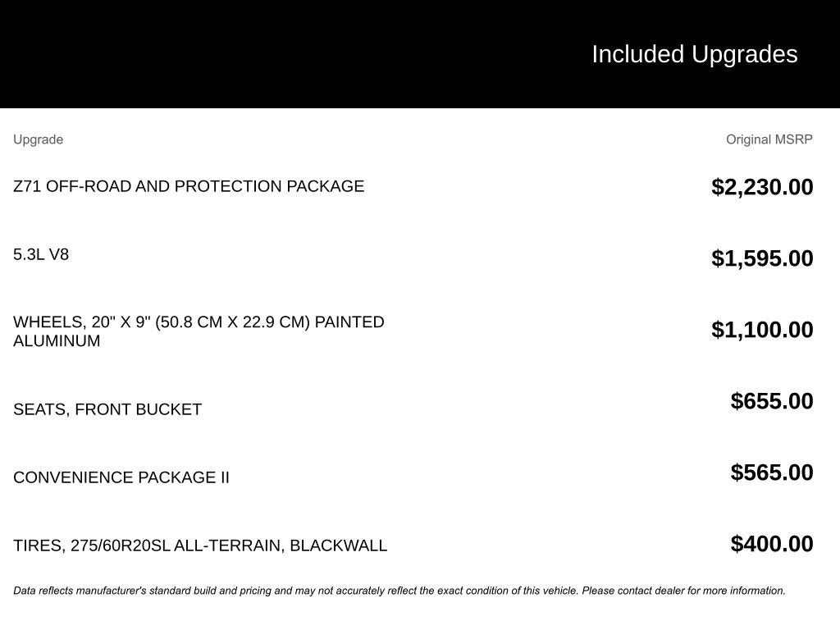The image size is (840, 630).
Task: Click the Upgrade column header
Action: 38,139
